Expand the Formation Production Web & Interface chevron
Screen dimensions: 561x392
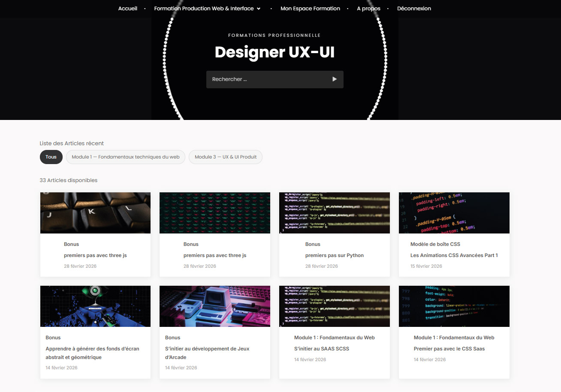(259, 9)
